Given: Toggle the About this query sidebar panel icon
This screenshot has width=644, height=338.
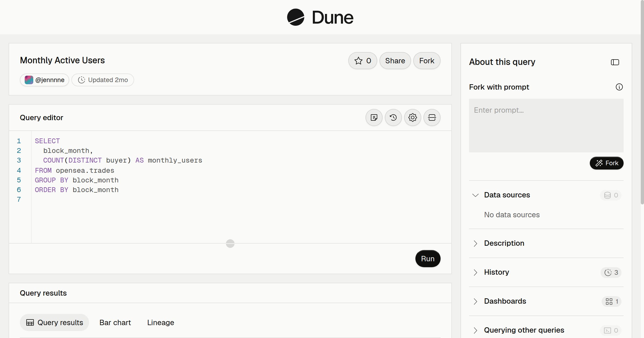Looking at the screenshot, I should click(615, 62).
